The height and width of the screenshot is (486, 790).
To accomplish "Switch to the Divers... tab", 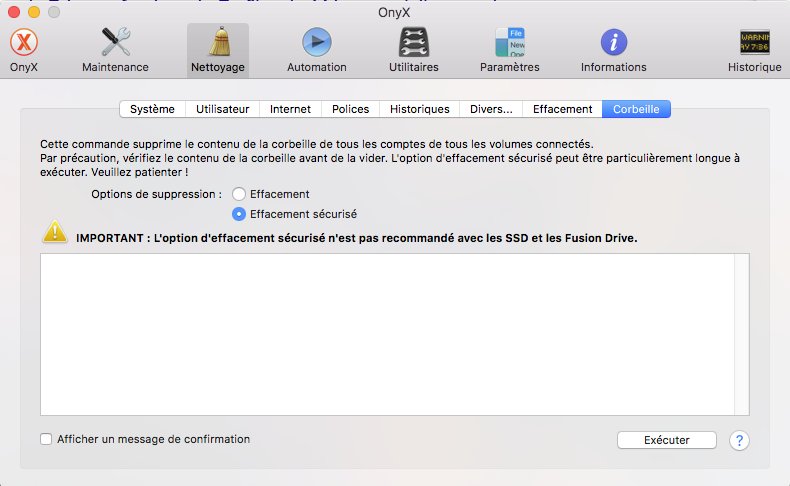I will [491, 109].
